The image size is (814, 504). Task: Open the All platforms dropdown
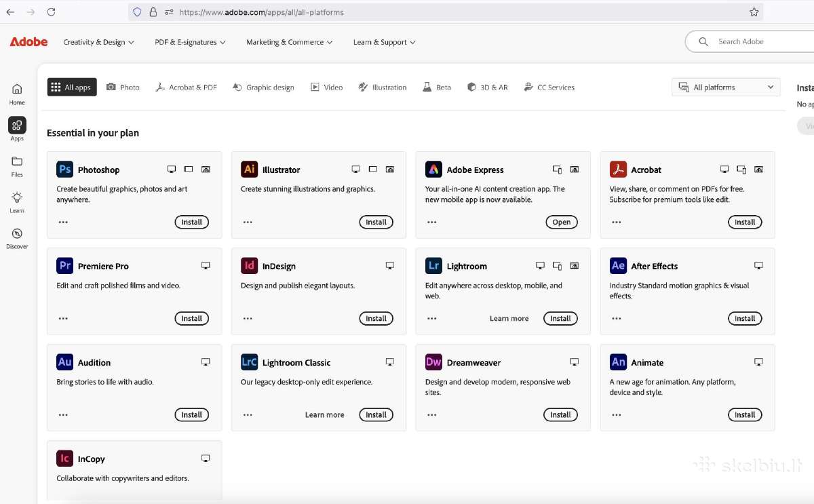click(726, 88)
